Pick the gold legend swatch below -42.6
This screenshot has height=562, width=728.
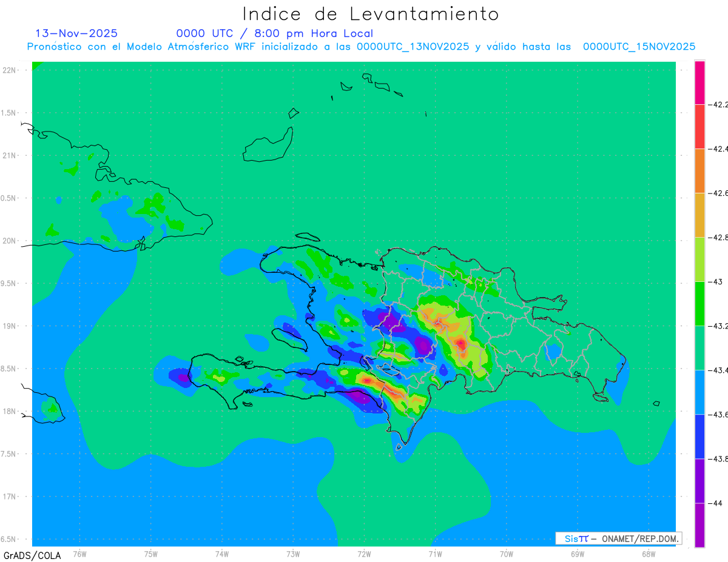699,215
